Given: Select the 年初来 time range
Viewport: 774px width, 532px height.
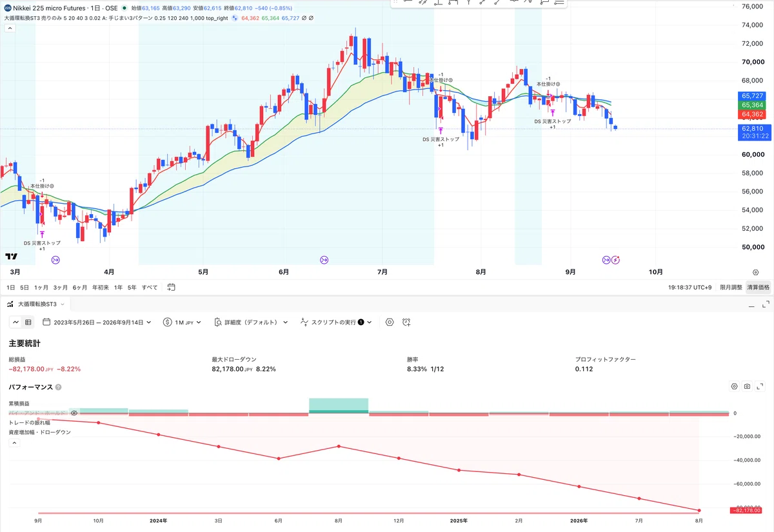Looking at the screenshot, I should [x=100, y=287].
